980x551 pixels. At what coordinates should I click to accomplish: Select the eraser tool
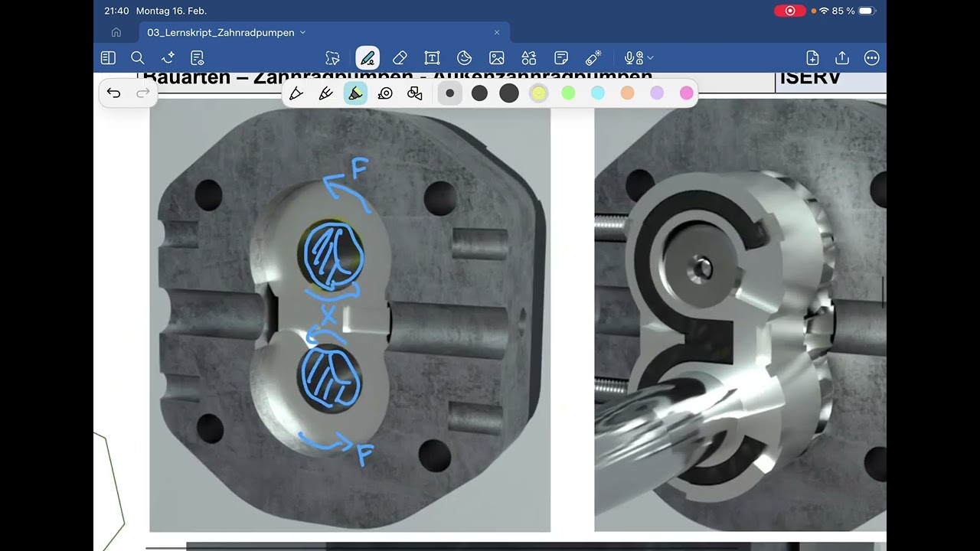(x=400, y=58)
